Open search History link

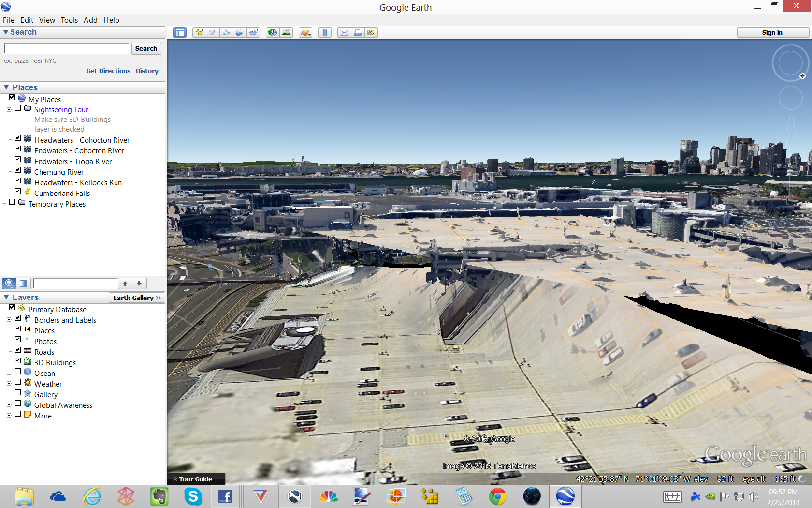(147, 71)
